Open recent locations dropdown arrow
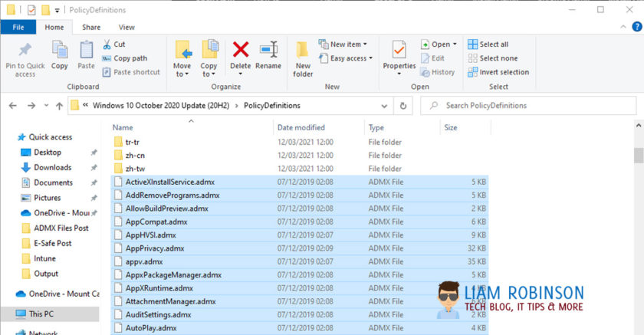Viewport: 644px width, 335px height. 47,106
